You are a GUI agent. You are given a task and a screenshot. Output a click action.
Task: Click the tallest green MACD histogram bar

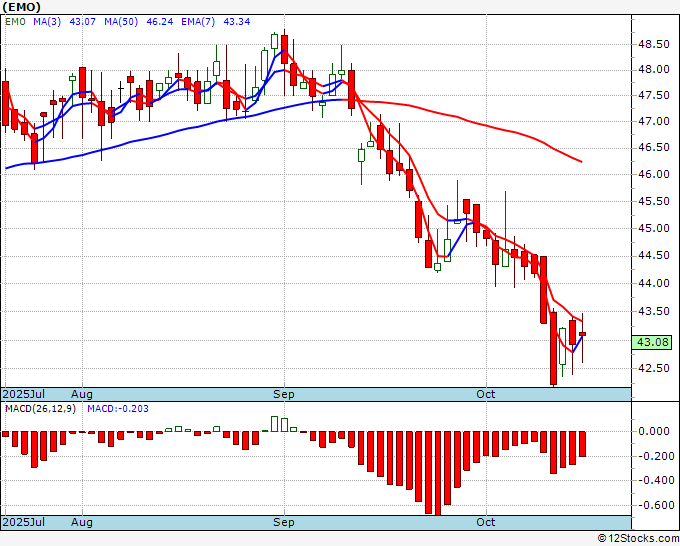[x=275, y=424]
